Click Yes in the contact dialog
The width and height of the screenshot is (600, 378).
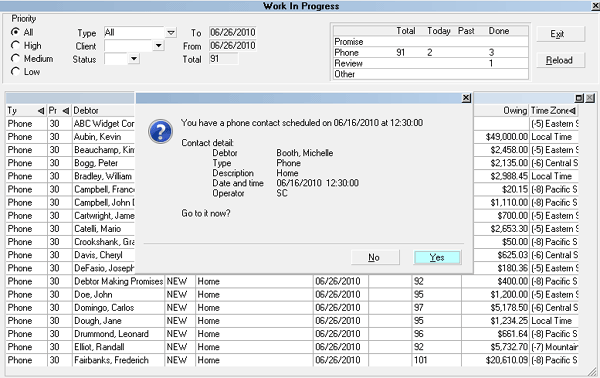(x=437, y=257)
